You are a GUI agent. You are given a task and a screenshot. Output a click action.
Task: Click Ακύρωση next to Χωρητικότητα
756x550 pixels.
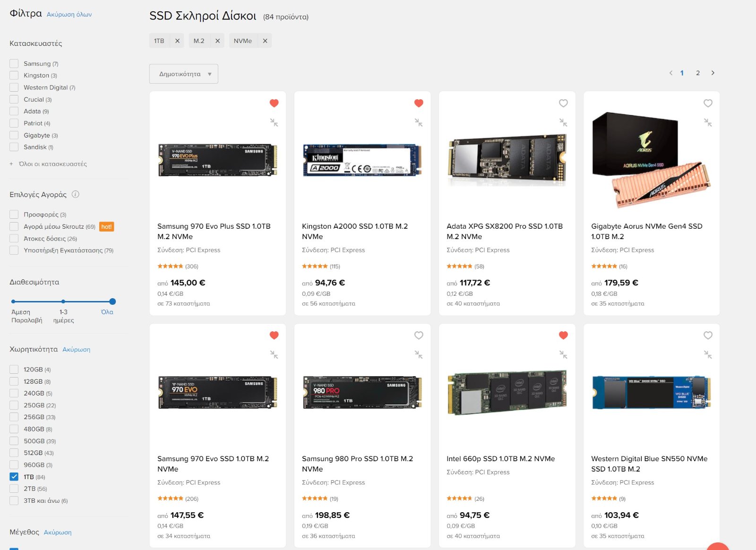tap(77, 350)
